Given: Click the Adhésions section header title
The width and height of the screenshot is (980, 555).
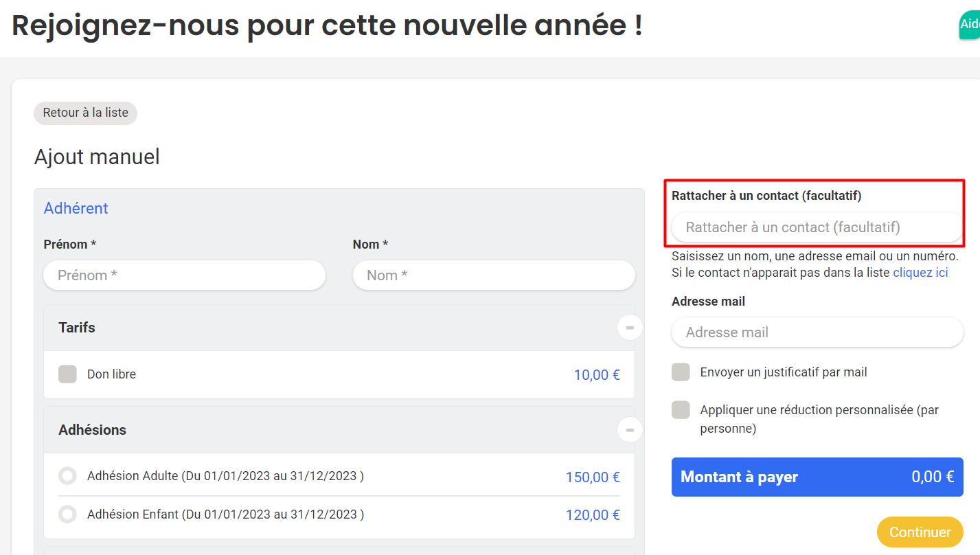Looking at the screenshot, I should pos(93,430).
